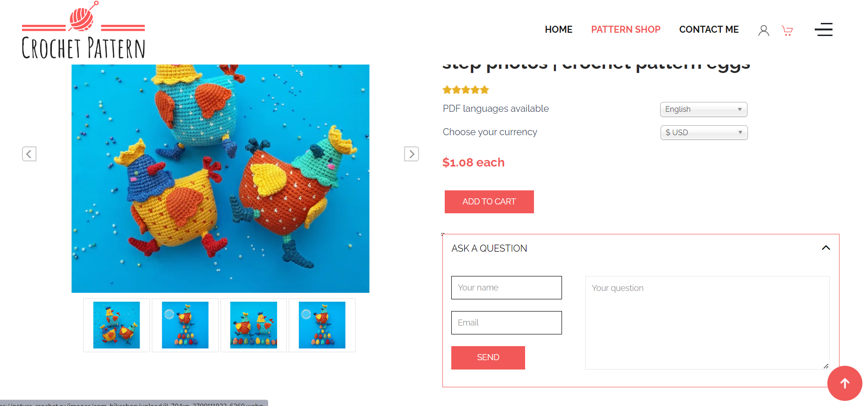
Task: Open the USD currency dropdown
Action: point(704,133)
